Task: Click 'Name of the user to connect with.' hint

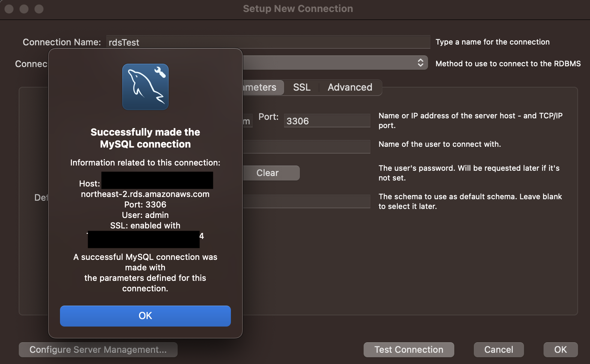Action: pos(440,144)
